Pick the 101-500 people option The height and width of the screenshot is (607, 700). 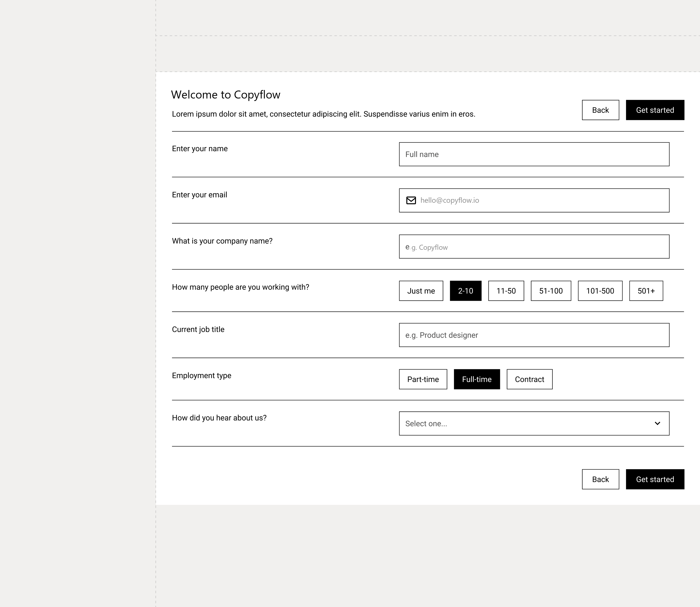coord(600,291)
